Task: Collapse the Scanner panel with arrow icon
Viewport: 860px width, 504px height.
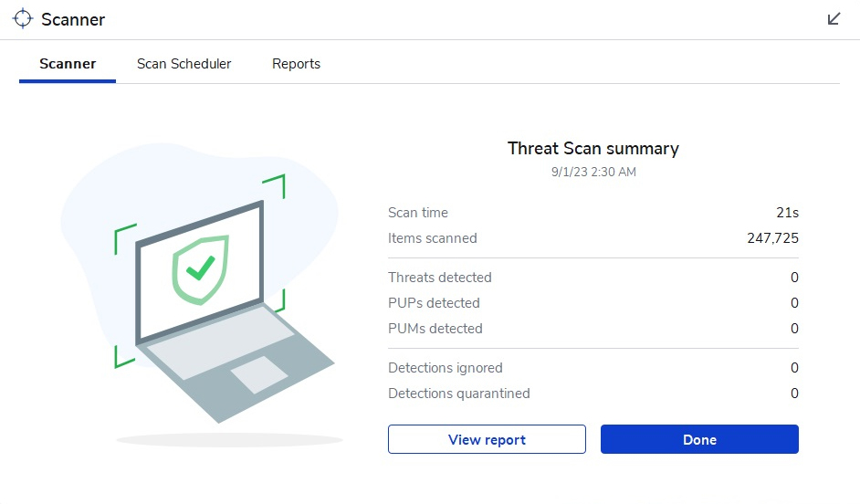Action: [x=834, y=19]
